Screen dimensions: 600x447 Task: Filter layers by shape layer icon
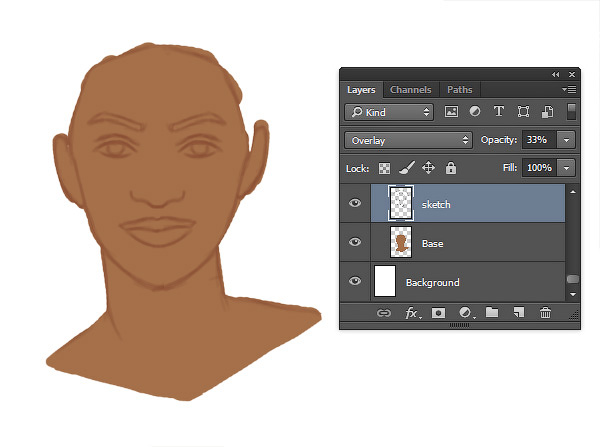point(523,112)
